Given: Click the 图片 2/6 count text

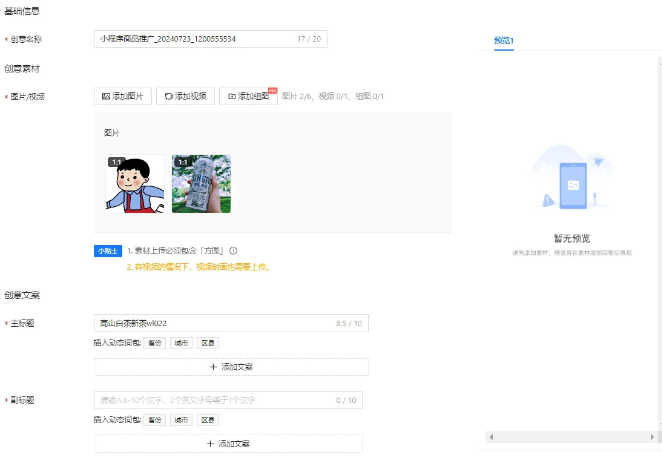Looking at the screenshot, I should (x=296, y=96).
